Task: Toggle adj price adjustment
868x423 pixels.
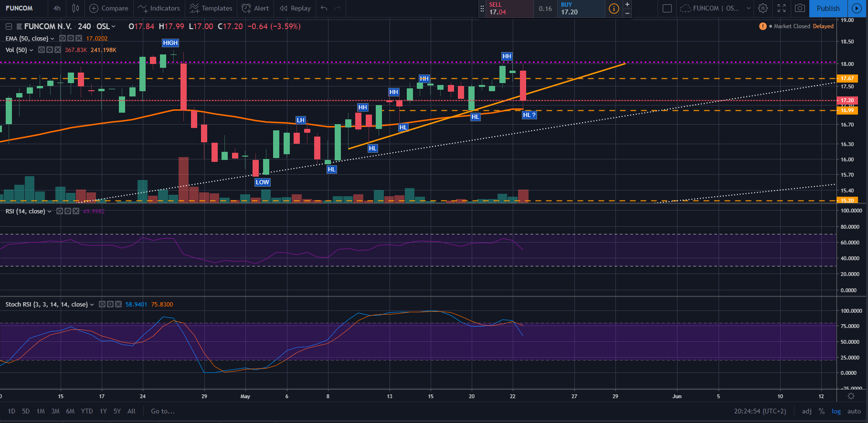Action: click(806, 411)
